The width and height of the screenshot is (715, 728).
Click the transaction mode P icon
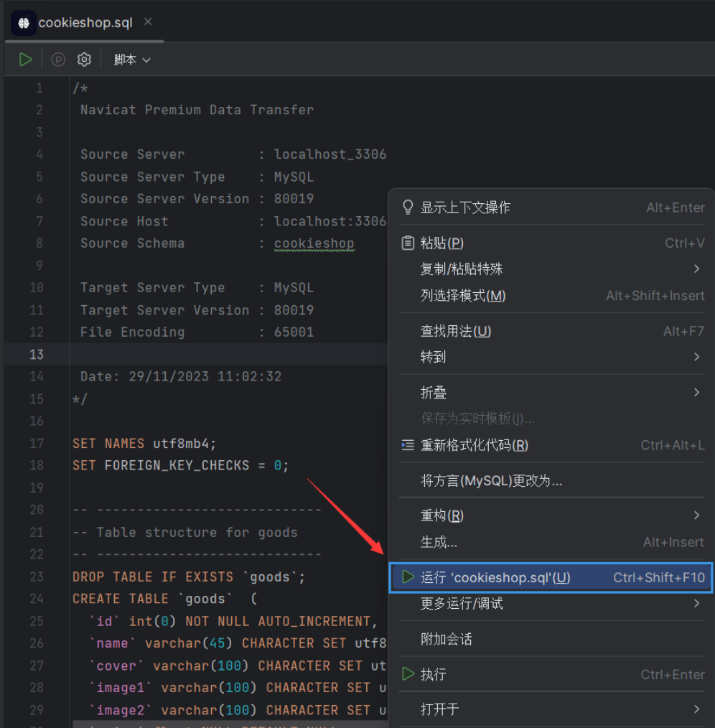coord(59,60)
